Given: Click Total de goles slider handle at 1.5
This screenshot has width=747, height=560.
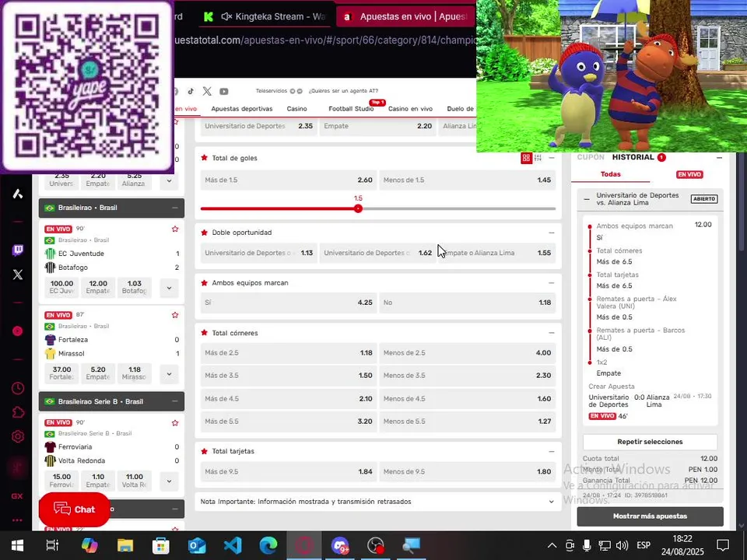Looking at the screenshot, I should pyautogui.click(x=358, y=208).
